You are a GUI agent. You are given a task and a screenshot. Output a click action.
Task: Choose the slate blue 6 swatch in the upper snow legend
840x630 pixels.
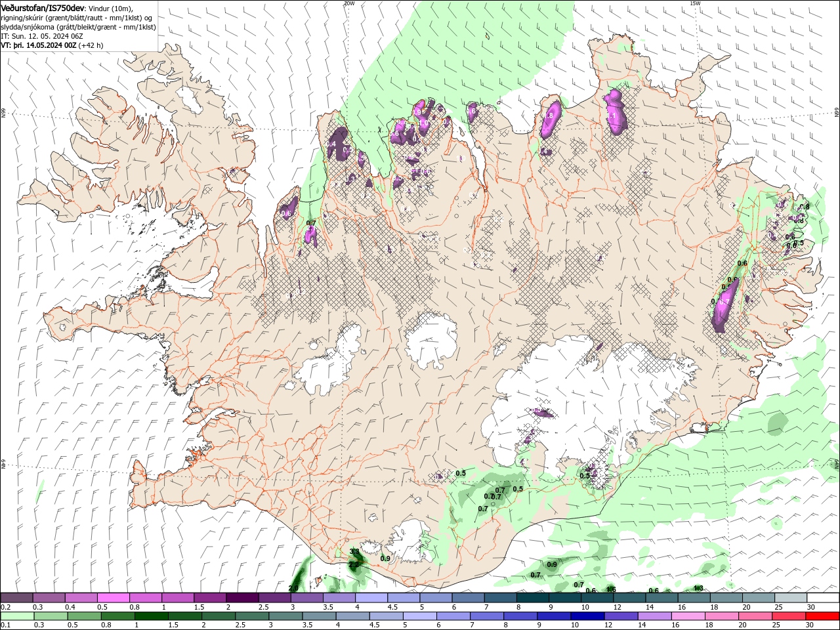click(468, 598)
